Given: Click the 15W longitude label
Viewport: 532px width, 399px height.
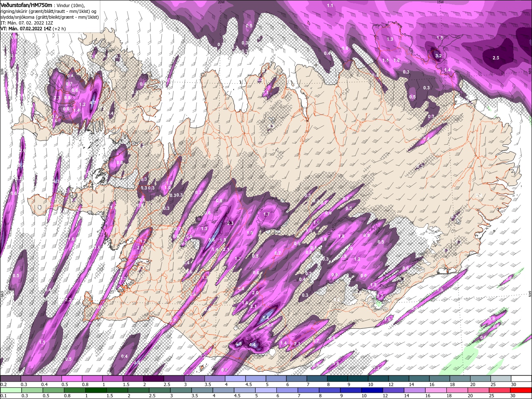Looking at the screenshot, I should (x=440, y=2).
